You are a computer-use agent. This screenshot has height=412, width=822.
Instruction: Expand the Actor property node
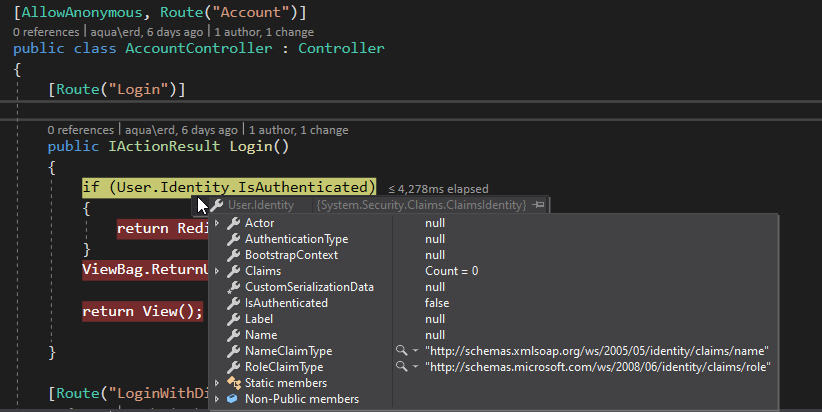pos(217,223)
